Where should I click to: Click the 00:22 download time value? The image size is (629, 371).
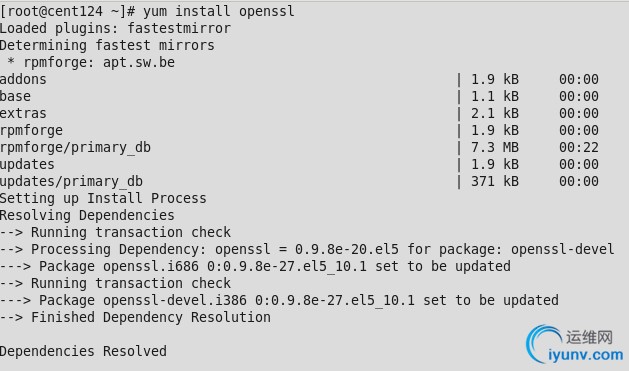(x=579, y=147)
